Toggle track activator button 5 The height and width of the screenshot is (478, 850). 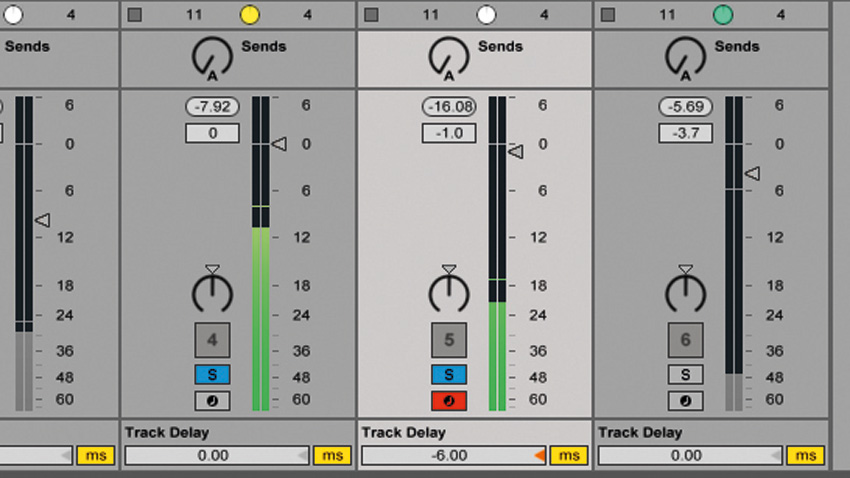[449, 340]
